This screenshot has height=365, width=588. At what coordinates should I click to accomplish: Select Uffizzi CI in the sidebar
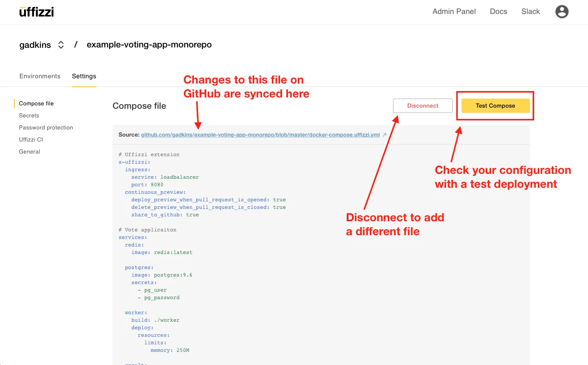[31, 140]
